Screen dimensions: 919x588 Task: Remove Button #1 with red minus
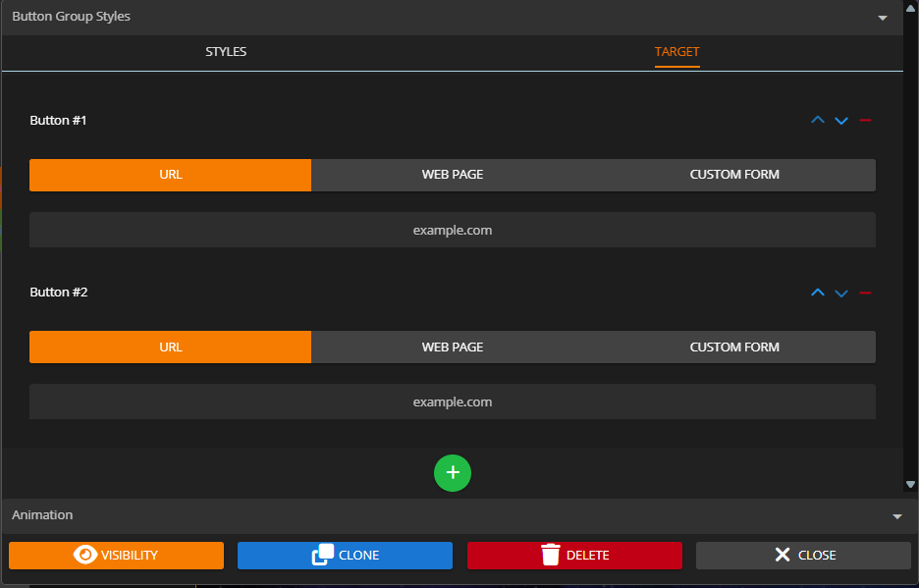[865, 121]
